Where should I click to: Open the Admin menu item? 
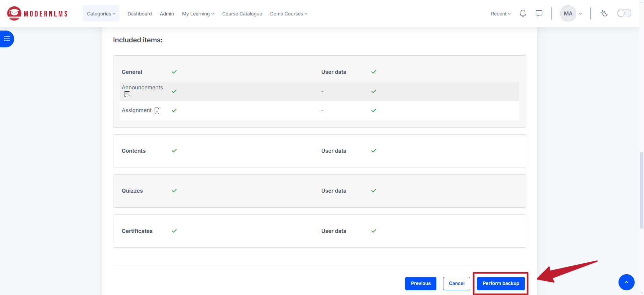[x=167, y=14]
